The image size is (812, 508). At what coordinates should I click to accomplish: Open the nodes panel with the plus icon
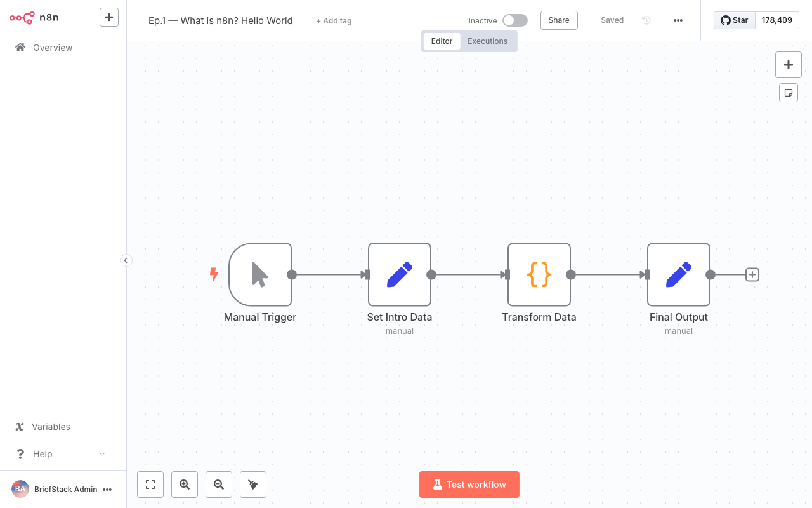(x=789, y=64)
